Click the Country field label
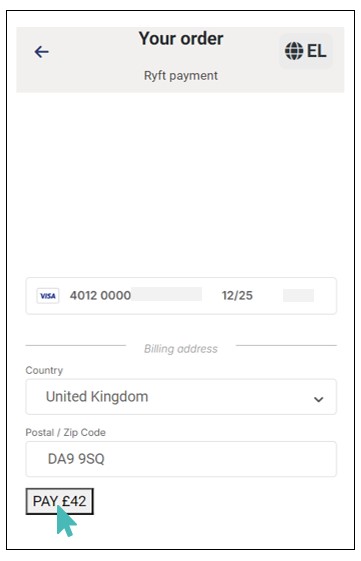Image resolution: width=361 pixels, height=561 pixels. (x=44, y=370)
